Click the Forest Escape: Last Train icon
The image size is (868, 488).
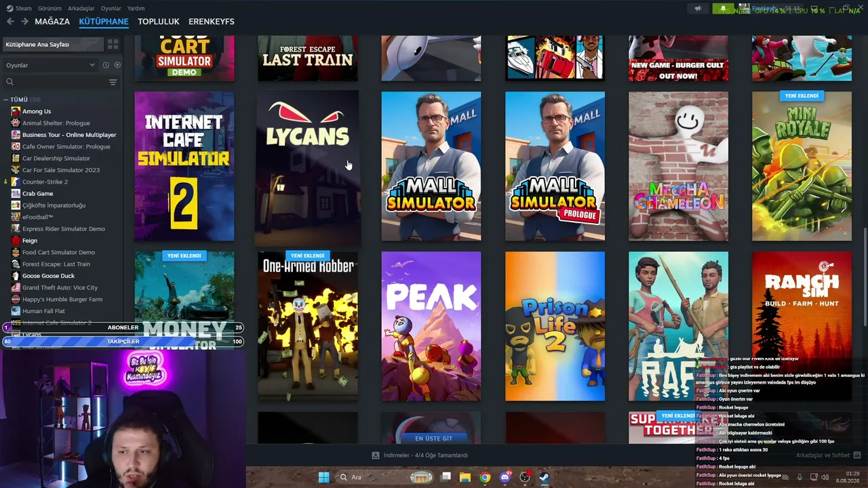click(16, 264)
